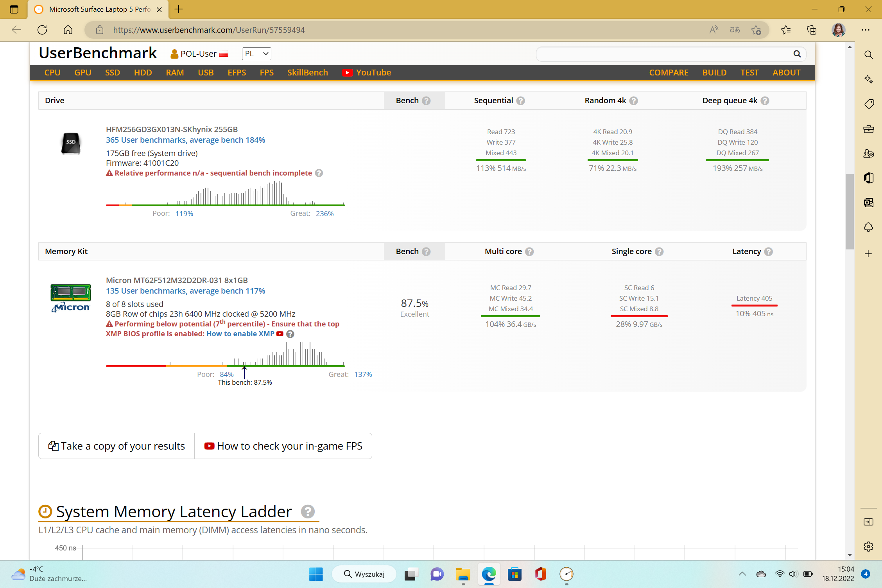This screenshot has height=588, width=882.
Task: Click the browser address bar URL
Action: pyautogui.click(x=209, y=30)
